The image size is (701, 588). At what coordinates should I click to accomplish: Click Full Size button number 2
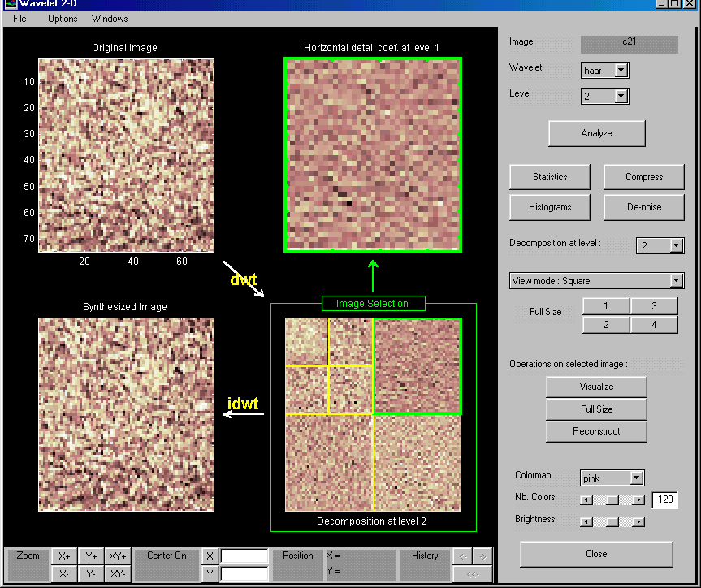coord(606,325)
